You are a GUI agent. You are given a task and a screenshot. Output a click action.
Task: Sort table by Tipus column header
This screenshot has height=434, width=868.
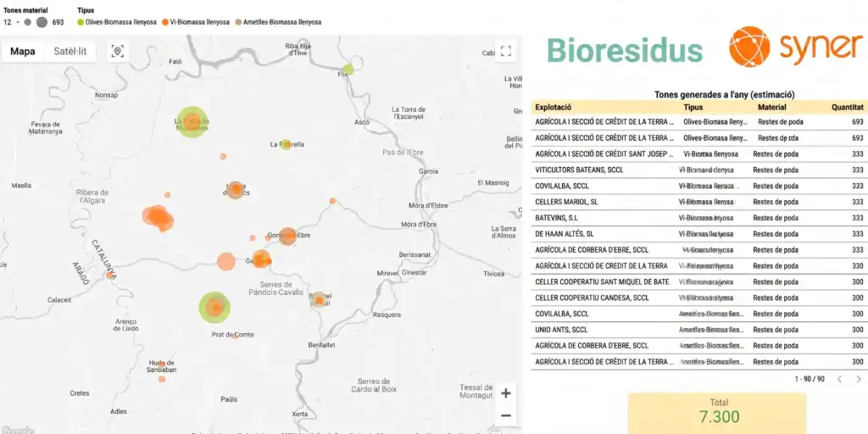(x=693, y=108)
